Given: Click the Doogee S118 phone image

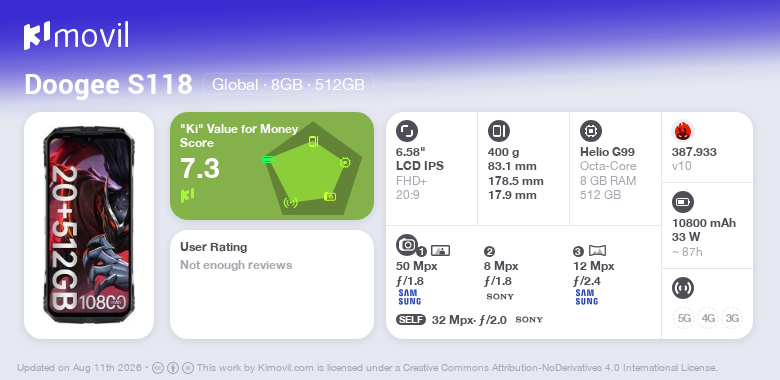Looking at the screenshot, I should [89, 225].
